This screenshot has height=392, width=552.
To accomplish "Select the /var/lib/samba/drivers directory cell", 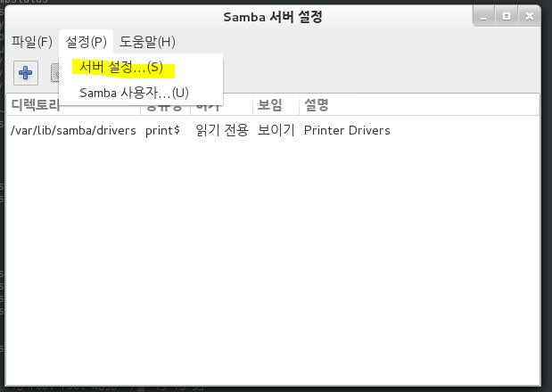I will [73, 130].
